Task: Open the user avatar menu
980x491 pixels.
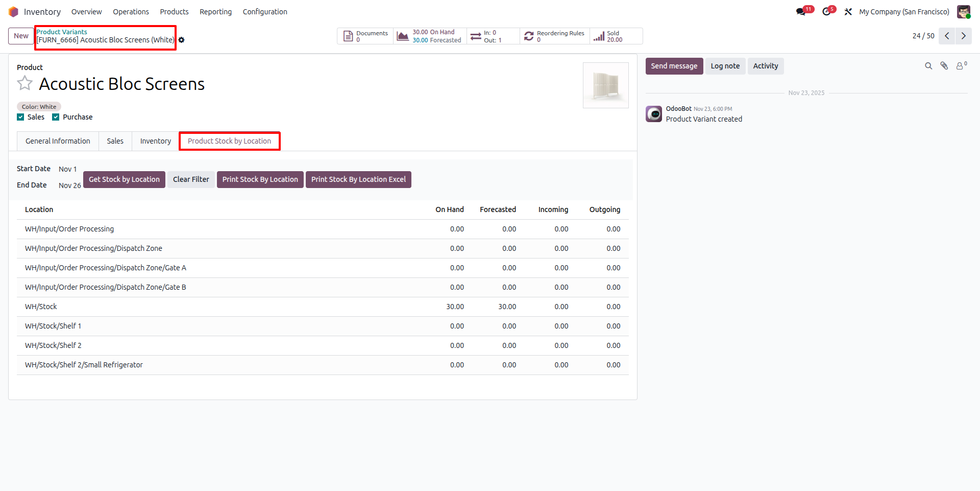Action: click(963, 12)
